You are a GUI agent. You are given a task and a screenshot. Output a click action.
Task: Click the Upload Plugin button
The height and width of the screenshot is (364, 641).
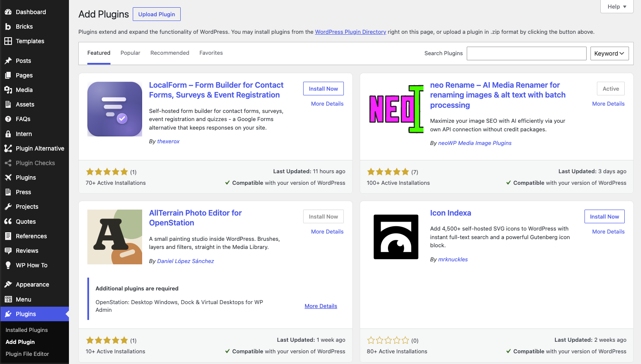(x=157, y=14)
